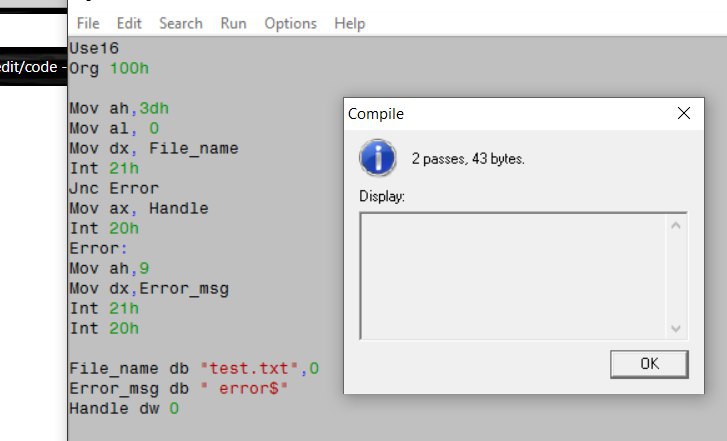
Task: Click the 'Compile' dialog title
Action: coord(376,114)
